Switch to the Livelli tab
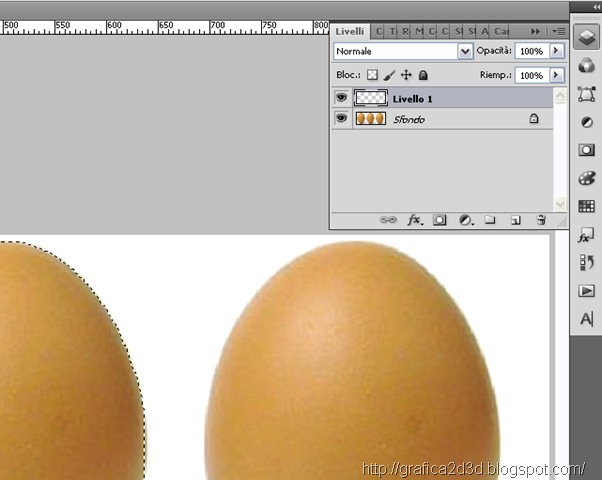 coord(350,31)
